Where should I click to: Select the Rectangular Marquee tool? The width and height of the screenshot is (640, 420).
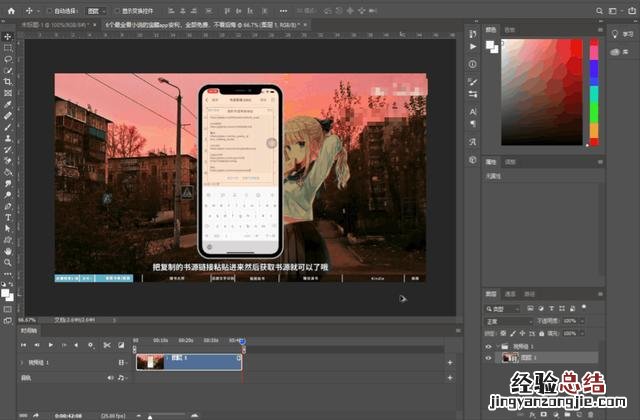point(7,47)
